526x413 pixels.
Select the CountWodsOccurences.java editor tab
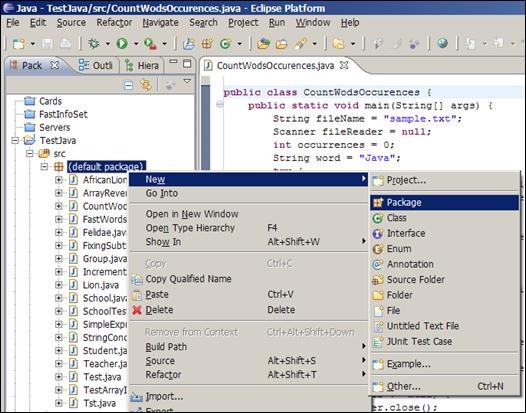click(x=275, y=65)
